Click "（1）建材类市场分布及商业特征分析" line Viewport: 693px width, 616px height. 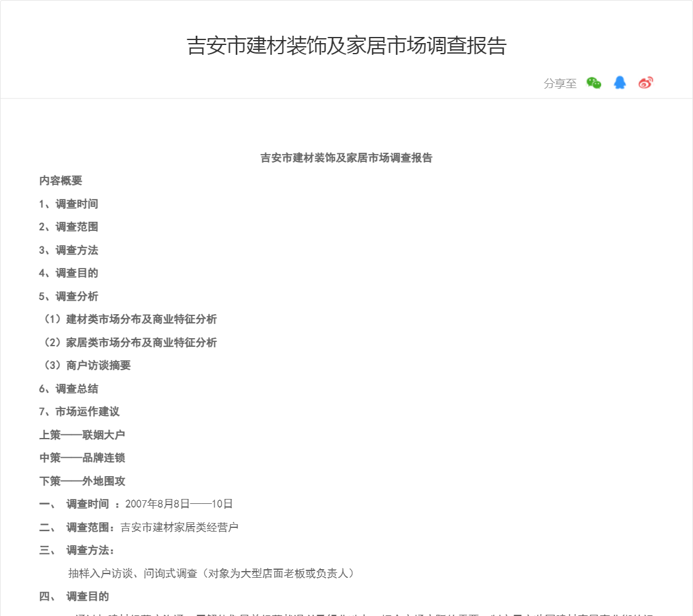point(129,319)
